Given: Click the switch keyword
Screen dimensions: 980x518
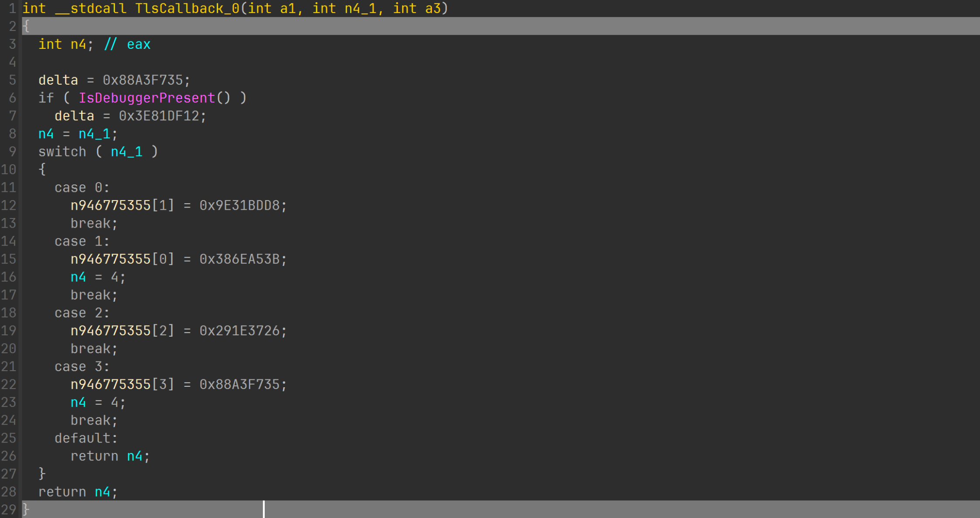Looking at the screenshot, I should (62, 152).
